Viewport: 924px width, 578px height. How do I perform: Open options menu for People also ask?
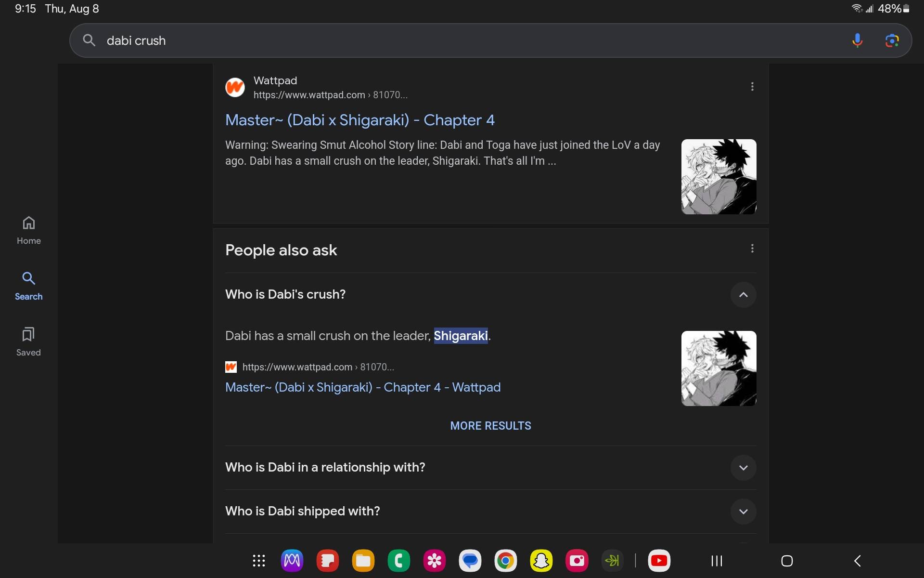click(752, 249)
